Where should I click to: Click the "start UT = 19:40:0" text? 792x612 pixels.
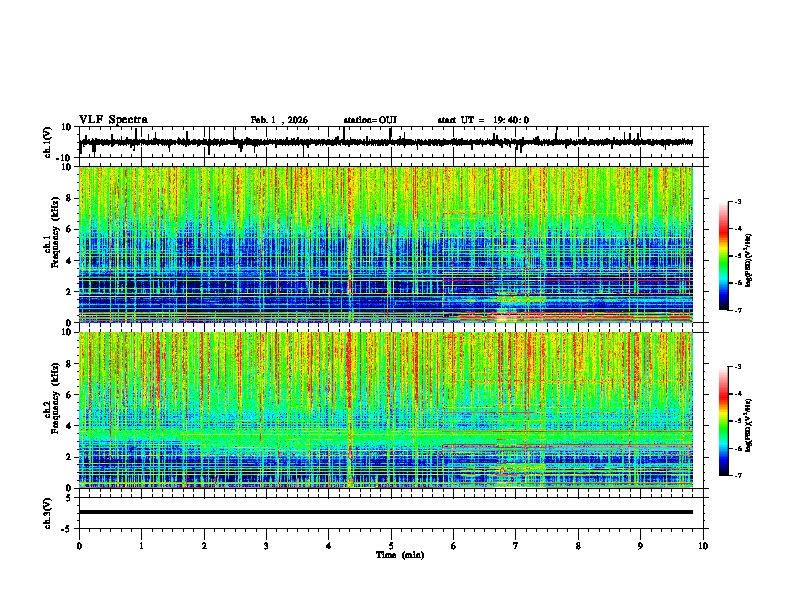[x=483, y=120]
